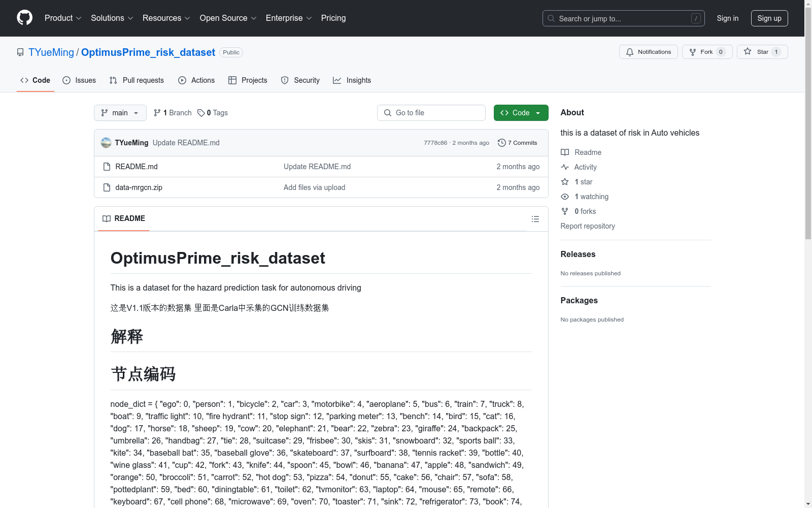Open the Releases heading link
The width and height of the screenshot is (812, 508).
578,254
